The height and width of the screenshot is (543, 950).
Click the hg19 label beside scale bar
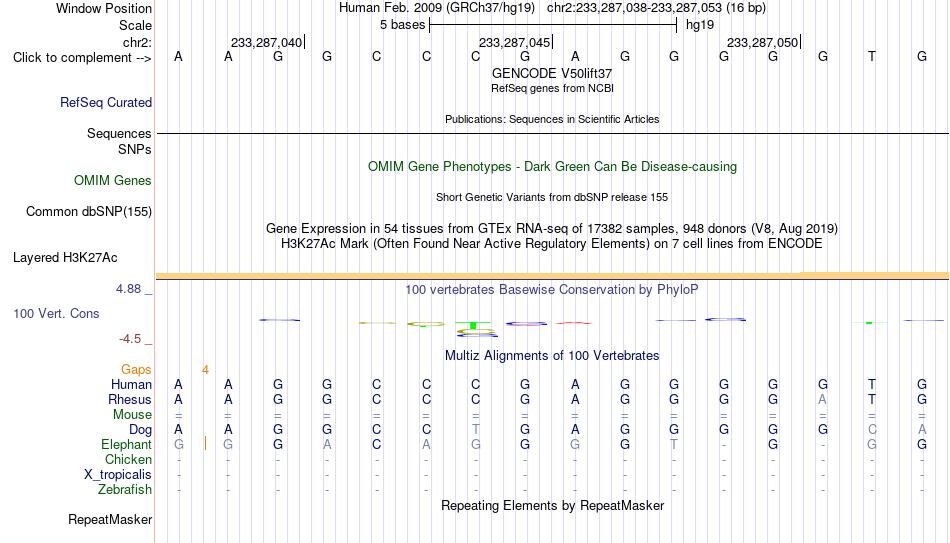click(x=700, y=25)
